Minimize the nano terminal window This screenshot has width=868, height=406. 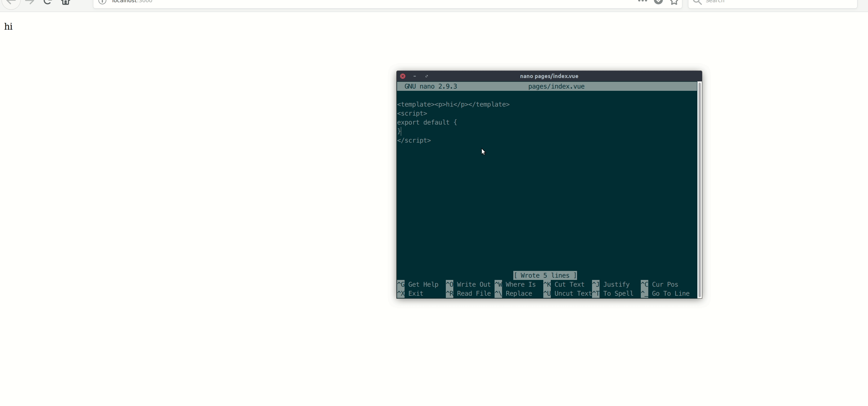[415, 76]
